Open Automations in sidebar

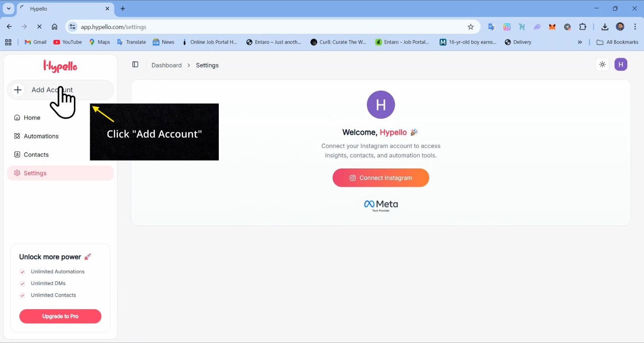[41, 136]
